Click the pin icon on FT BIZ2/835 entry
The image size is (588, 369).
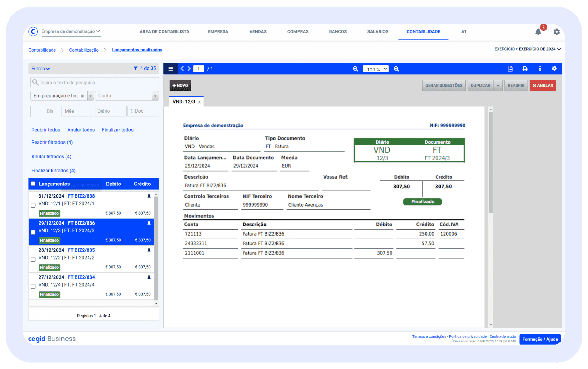149,250
